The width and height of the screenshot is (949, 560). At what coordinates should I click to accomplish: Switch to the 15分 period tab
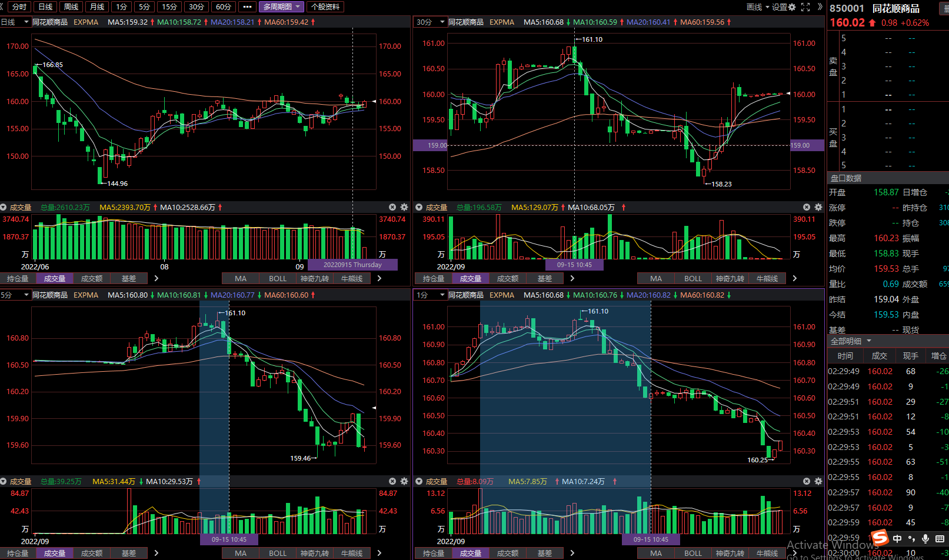[x=169, y=7]
